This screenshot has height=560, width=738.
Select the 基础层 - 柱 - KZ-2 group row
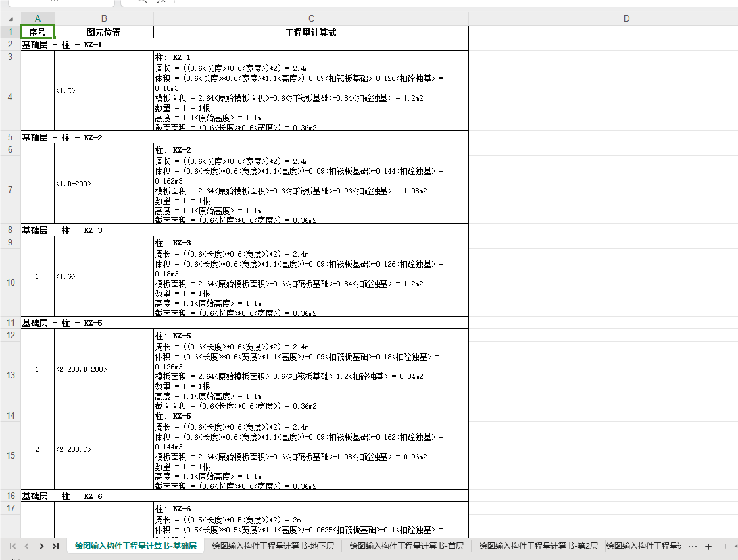244,138
